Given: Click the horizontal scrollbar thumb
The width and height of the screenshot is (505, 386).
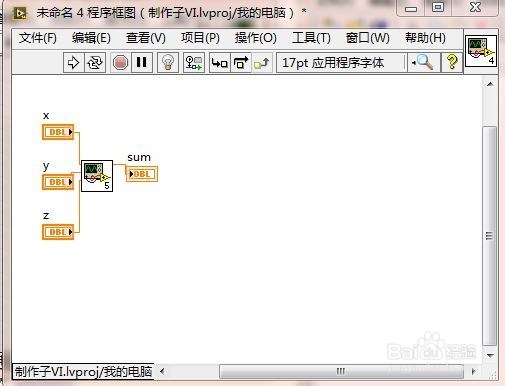Looking at the screenshot, I should [x=341, y=371].
